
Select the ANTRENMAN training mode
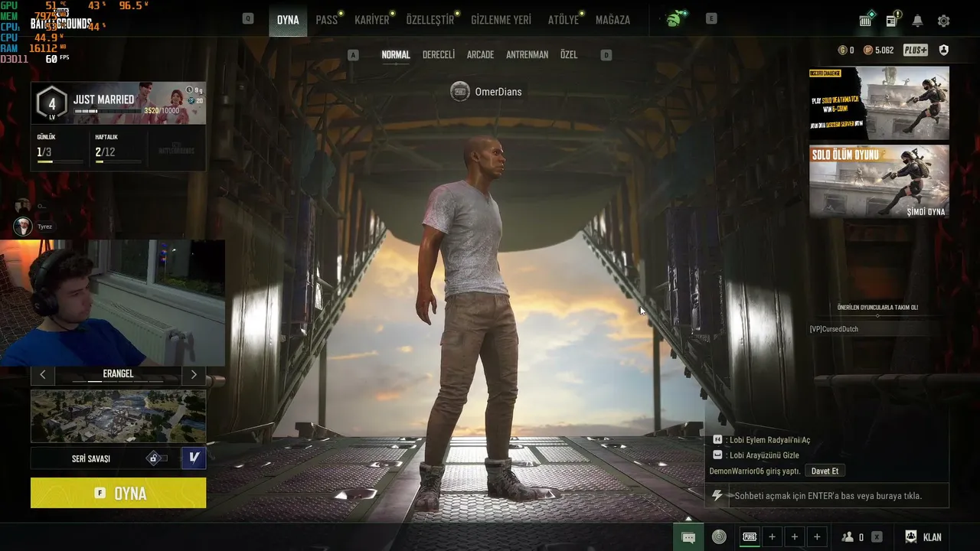click(528, 55)
